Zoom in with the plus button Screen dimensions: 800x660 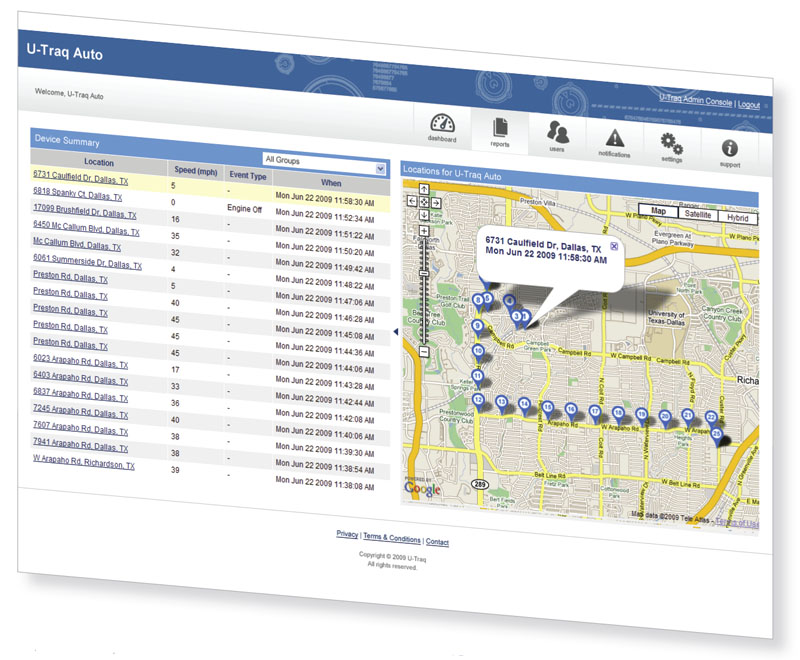click(424, 232)
